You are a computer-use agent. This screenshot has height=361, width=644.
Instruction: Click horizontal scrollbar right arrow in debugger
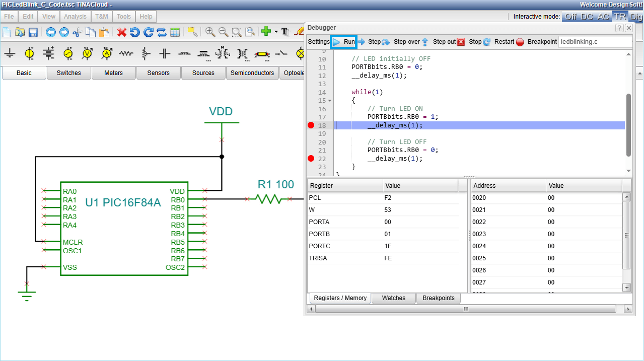coord(628,309)
